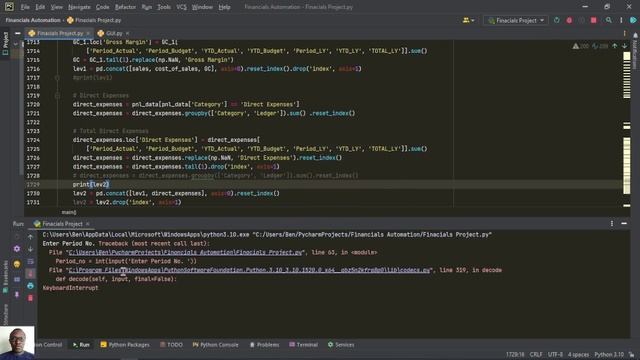Open the Run tool window button at bottom

[x=81, y=345]
